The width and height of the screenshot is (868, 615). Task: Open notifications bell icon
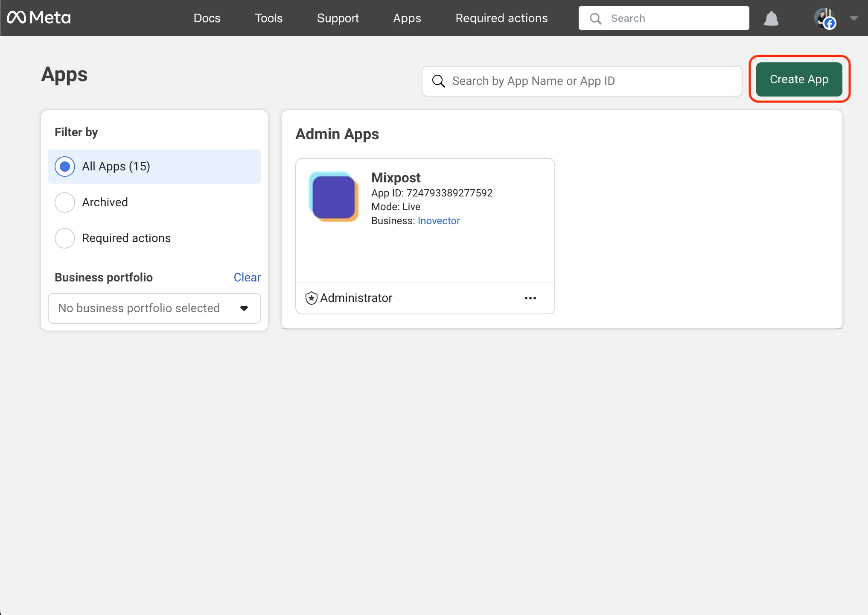pyautogui.click(x=771, y=18)
